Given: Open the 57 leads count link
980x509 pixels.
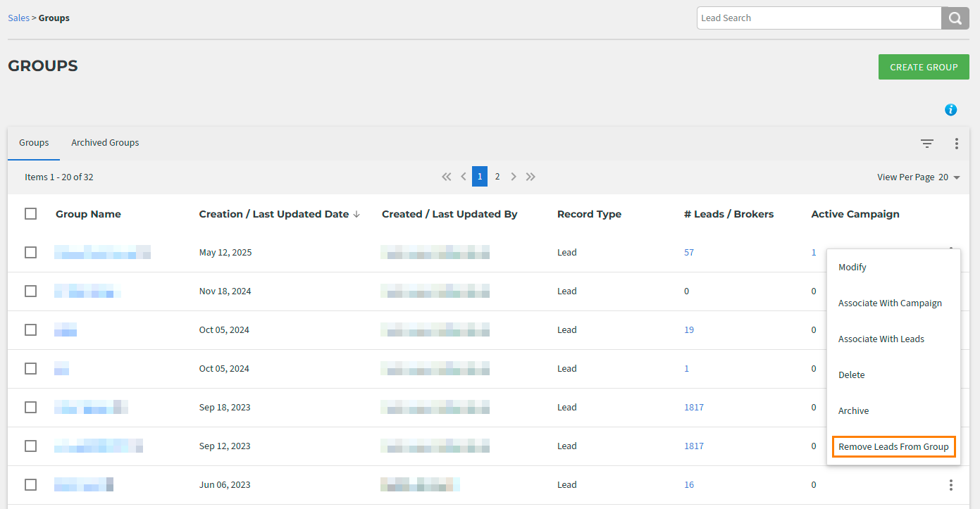Looking at the screenshot, I should [689, 253].
